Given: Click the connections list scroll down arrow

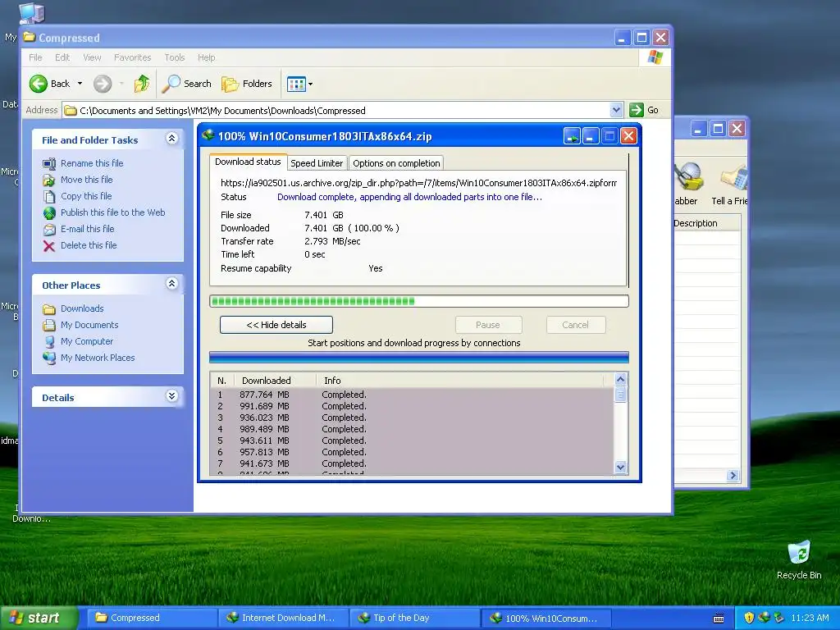Looking at the screenshot, I should (x=620, y=467).
